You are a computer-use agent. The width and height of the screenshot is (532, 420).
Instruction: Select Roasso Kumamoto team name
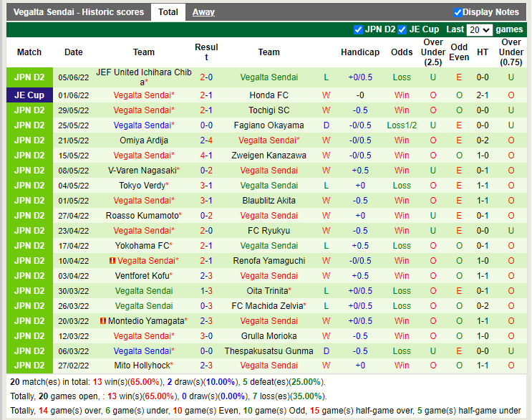(x=142, y=216)
